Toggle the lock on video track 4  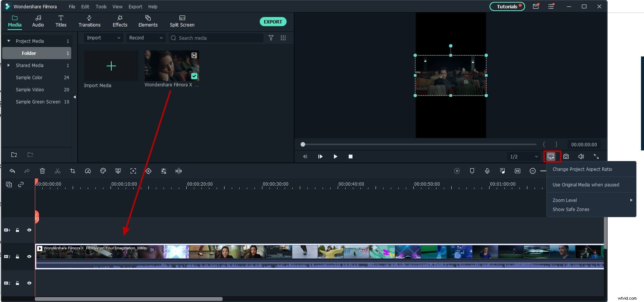tap(17, 230)
